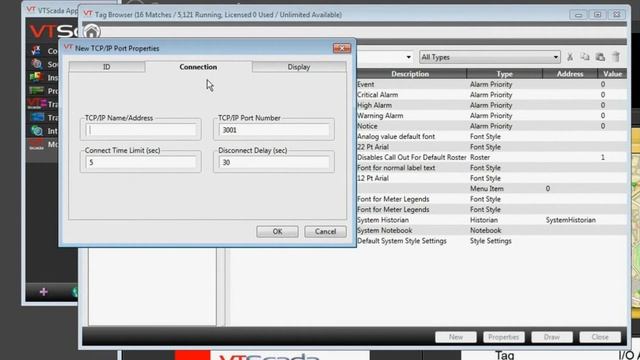Click the New button in Tag Browser

(x=456, y=337)
